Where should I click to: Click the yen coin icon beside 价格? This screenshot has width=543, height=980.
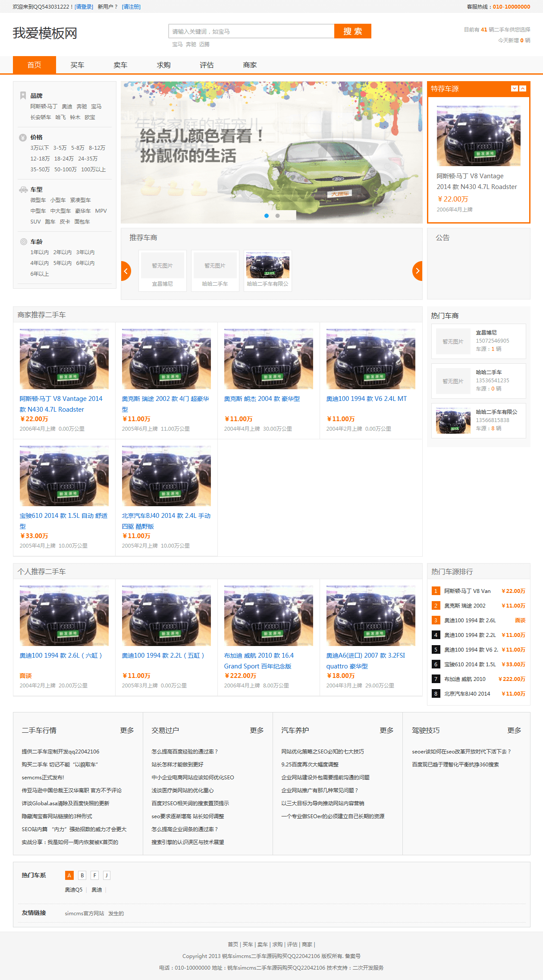click(23, 138)
